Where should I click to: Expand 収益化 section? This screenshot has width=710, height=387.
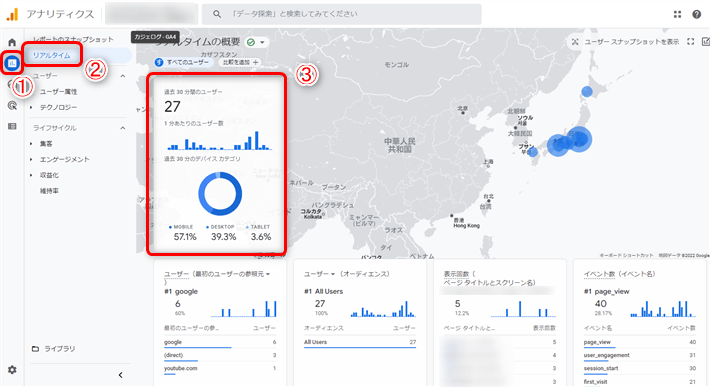click(x=49, y=175)
